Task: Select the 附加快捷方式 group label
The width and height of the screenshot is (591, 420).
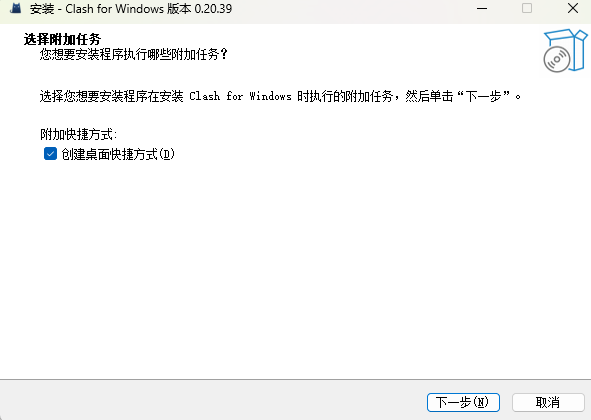Action: [x=78, y=134]
